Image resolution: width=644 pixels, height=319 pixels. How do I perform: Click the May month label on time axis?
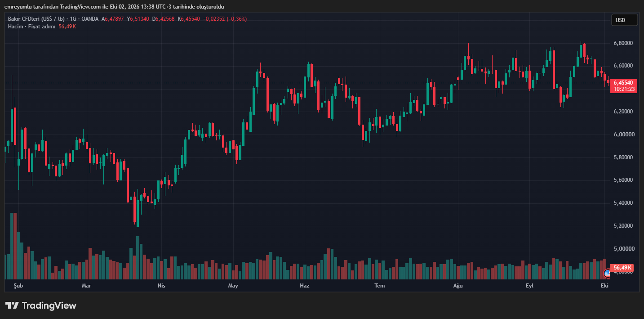coord(233,286)
